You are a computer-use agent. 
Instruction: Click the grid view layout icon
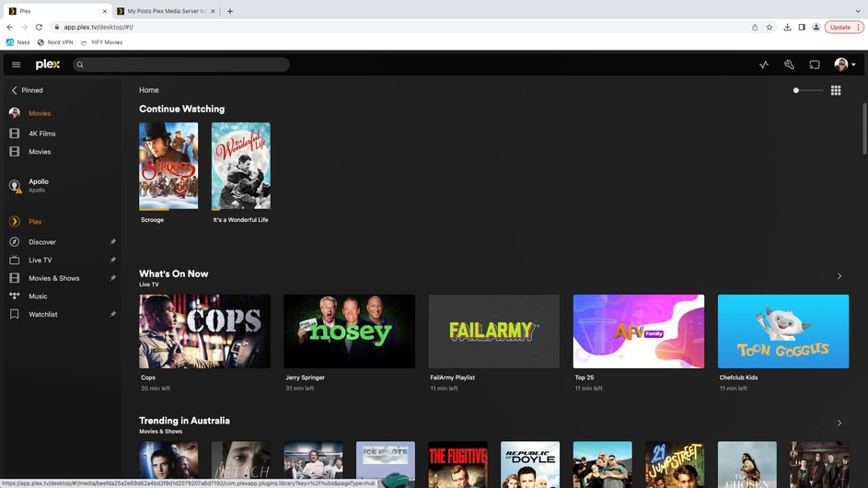pyautogui.click(x=836, y=90)
